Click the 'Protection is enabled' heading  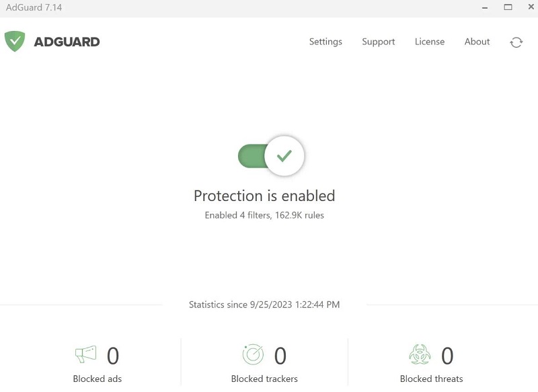pos(264,196)
